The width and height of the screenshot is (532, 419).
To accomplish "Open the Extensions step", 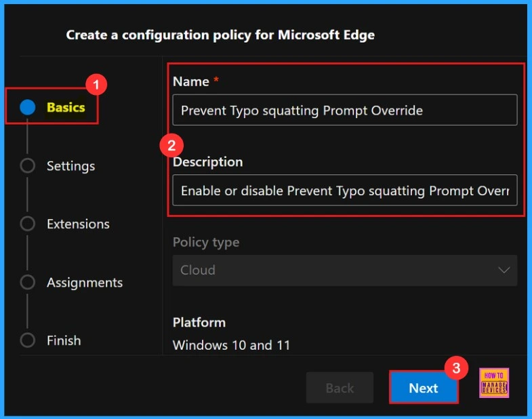I will click(78, 224).
